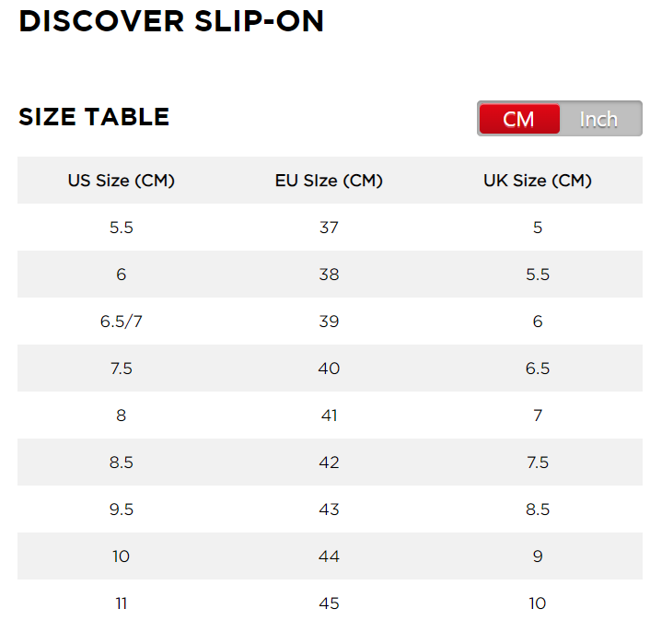
Task: Select EU size 44 cell
Action: [330, 556]
